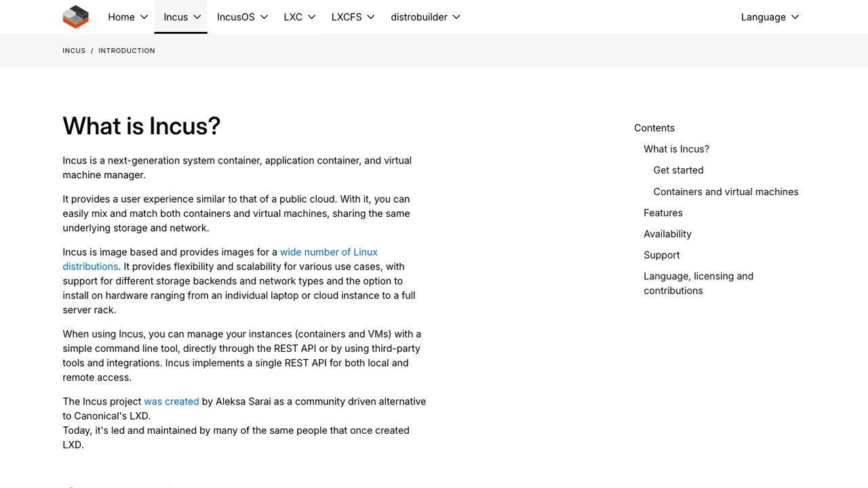Jump to 'What is Incus?' in Contents
The width and height of the screenshot is (868, 488).
pos(676,149)
